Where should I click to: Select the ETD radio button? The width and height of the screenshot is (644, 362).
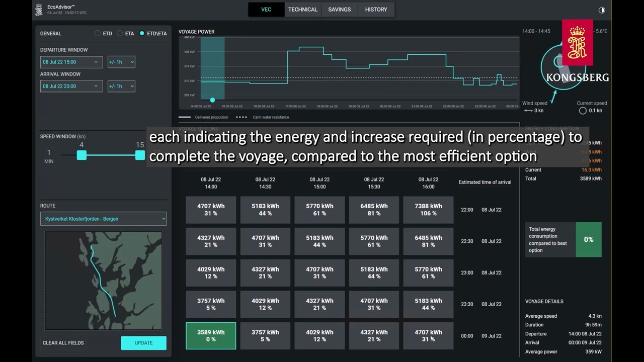(98, 34)
